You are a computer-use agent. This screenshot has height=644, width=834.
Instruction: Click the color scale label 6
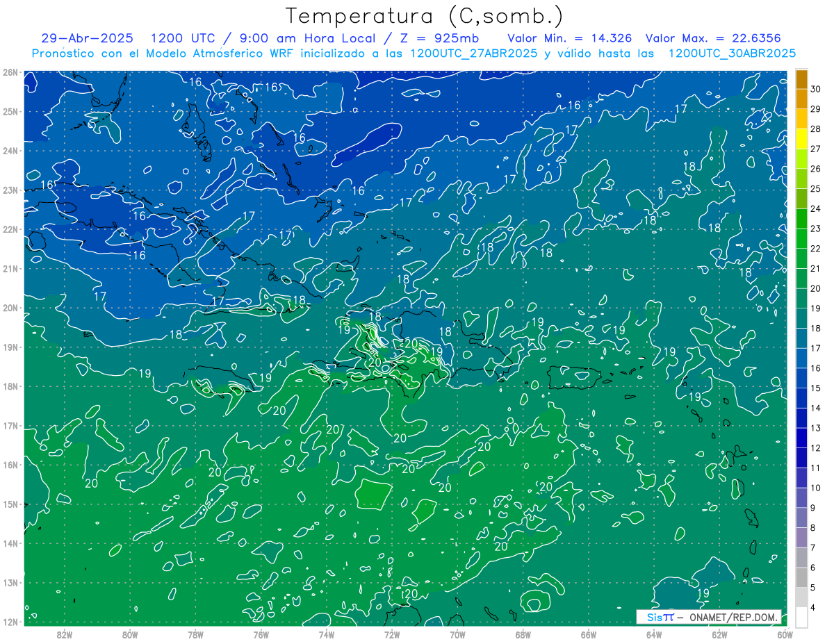point(814,567)
